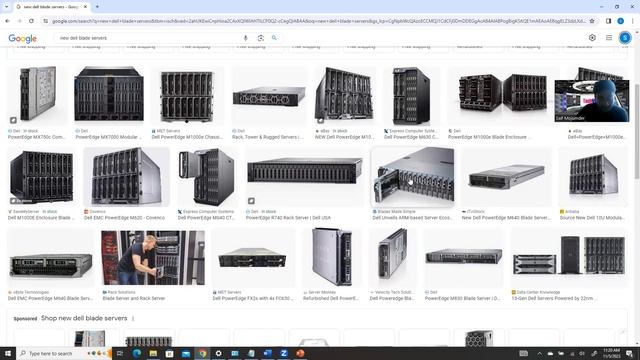Open the Google apps grid
Image resolution: width=640 pixels, height=360 pixels.
tap(609, 38)
